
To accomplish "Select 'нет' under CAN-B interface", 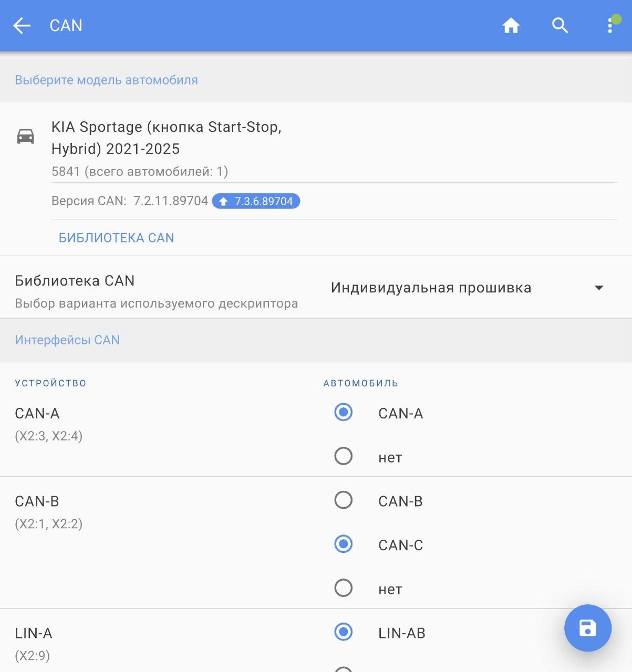I will [344, 588].
